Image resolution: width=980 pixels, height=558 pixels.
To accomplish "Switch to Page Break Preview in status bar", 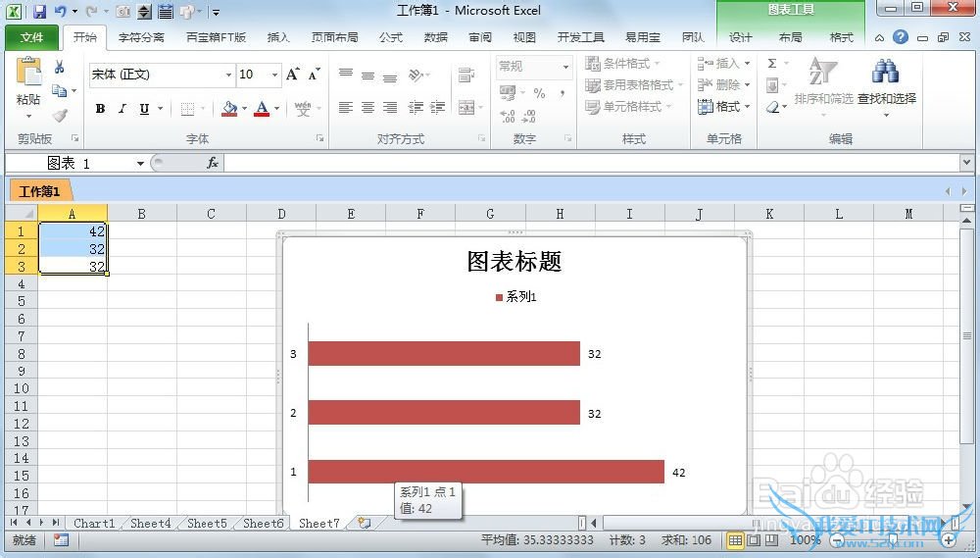I will pyautogui.click(x=772, y=540).
